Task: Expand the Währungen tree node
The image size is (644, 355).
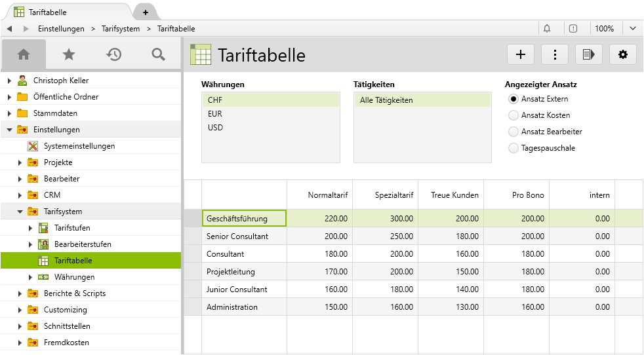Action: 31,277
